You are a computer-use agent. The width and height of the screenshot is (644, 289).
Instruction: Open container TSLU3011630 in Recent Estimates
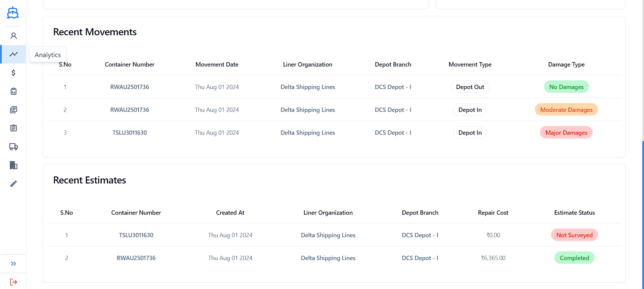click(x=136, y=235)
